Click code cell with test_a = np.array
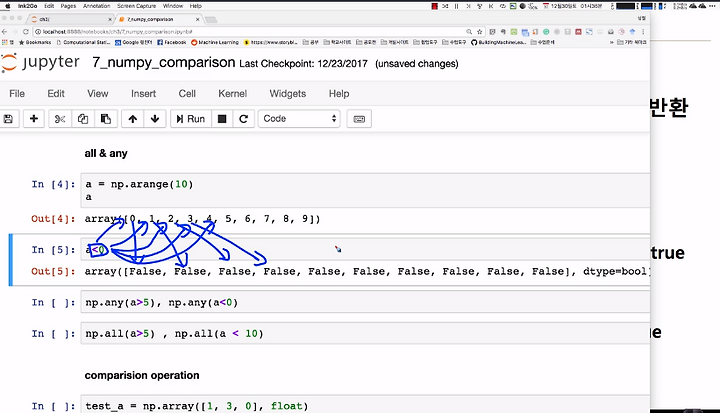 [x=365, y=404]
